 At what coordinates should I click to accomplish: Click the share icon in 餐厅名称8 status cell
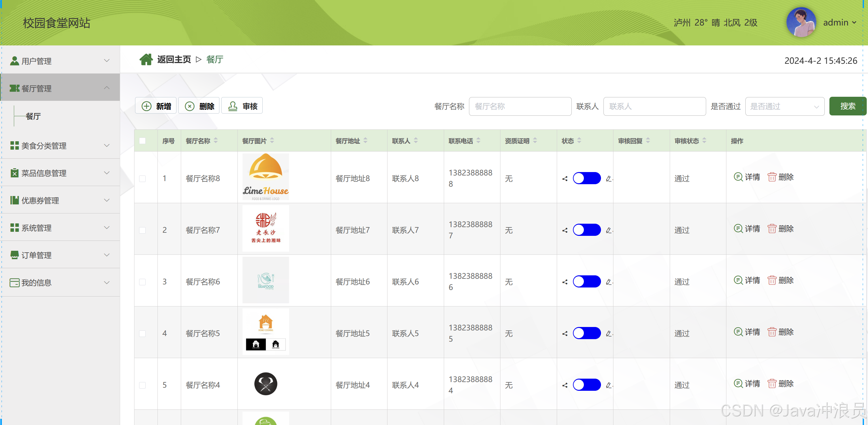click(x=565, y=179)
